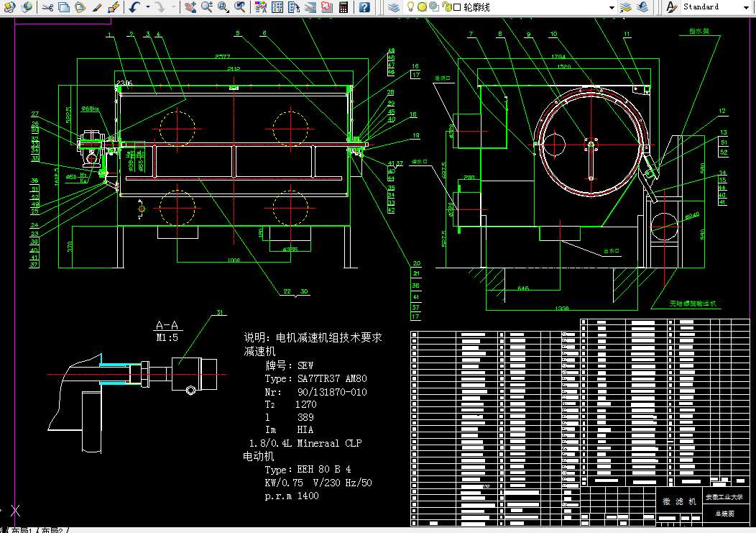Click the Paste clipboard icon
This screenshot has height=533, width=756.
click(x=80, y=6)
